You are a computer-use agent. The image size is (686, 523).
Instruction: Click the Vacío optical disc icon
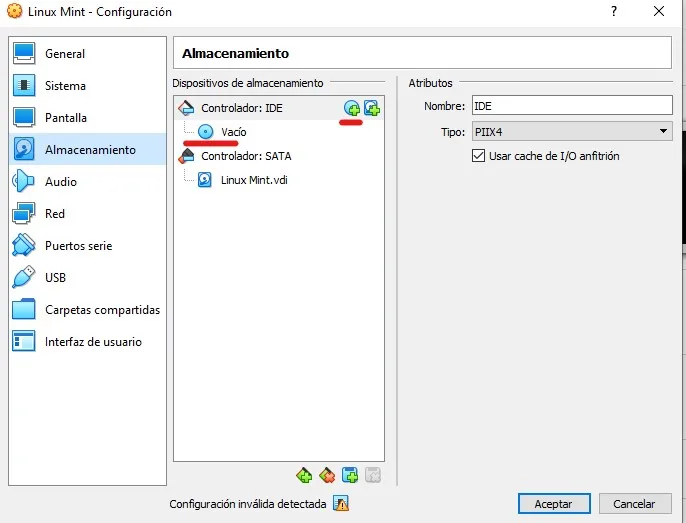tap(205, 131)
